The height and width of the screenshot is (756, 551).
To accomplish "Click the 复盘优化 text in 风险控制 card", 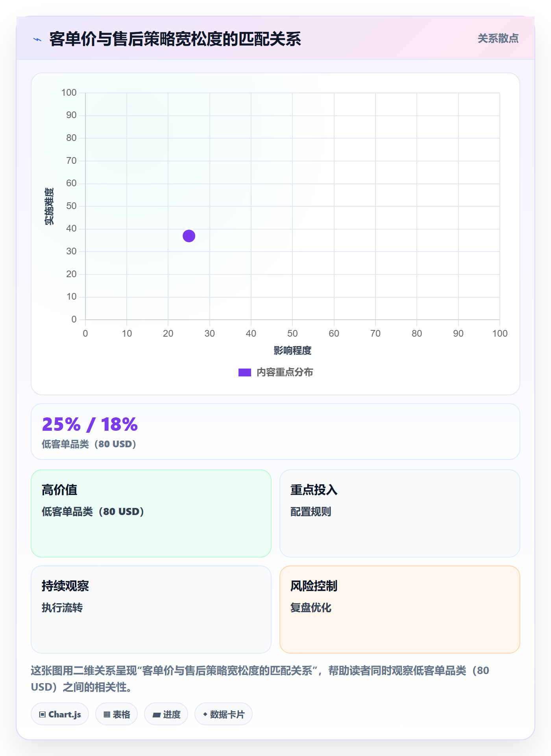I will coord(311,608).
